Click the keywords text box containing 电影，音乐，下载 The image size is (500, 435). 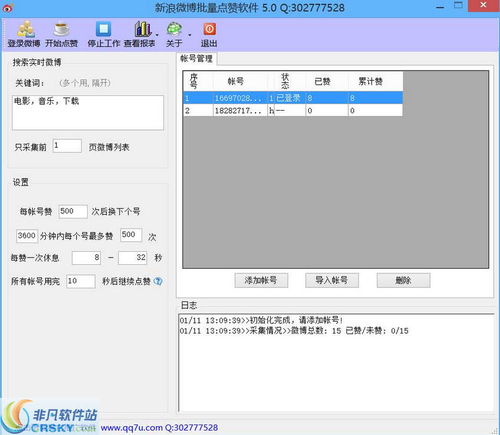88,113
